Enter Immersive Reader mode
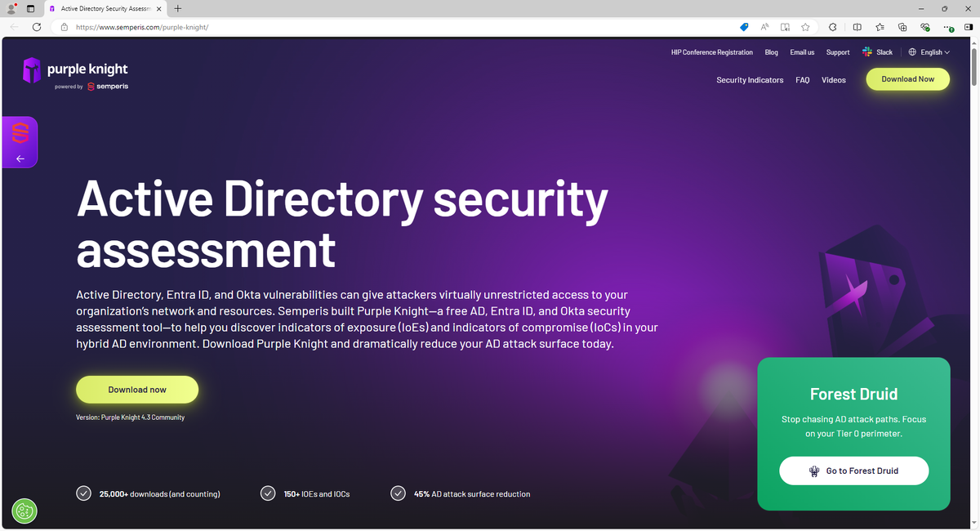 point(785,27)
